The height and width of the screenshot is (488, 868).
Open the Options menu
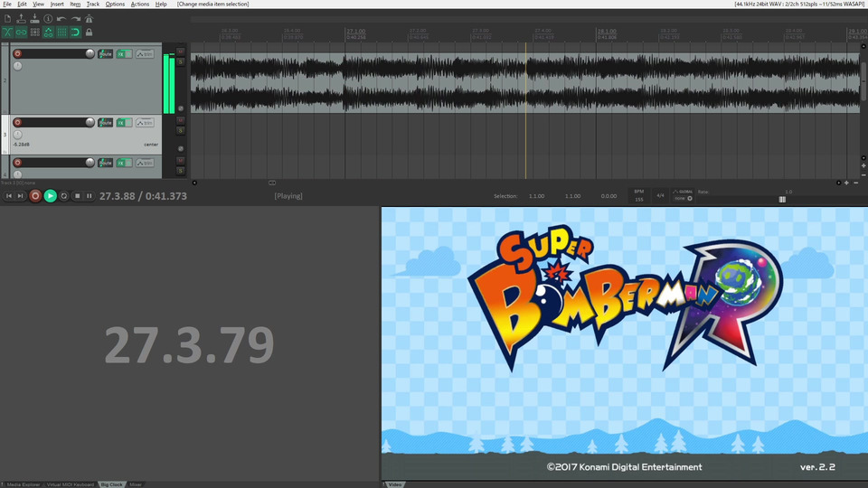pos(115,4)
